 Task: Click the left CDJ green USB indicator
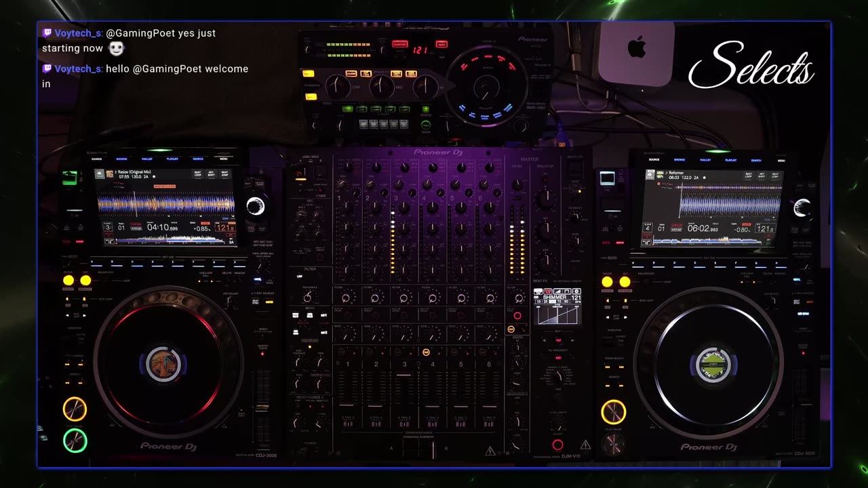coord(69,178)
